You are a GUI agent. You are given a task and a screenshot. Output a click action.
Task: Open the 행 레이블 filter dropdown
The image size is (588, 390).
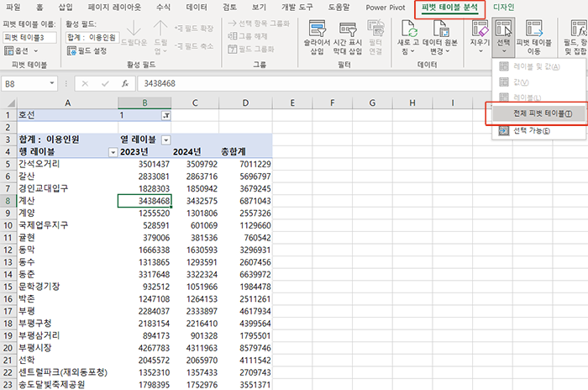pyautogui.click(x=113, y=152)
